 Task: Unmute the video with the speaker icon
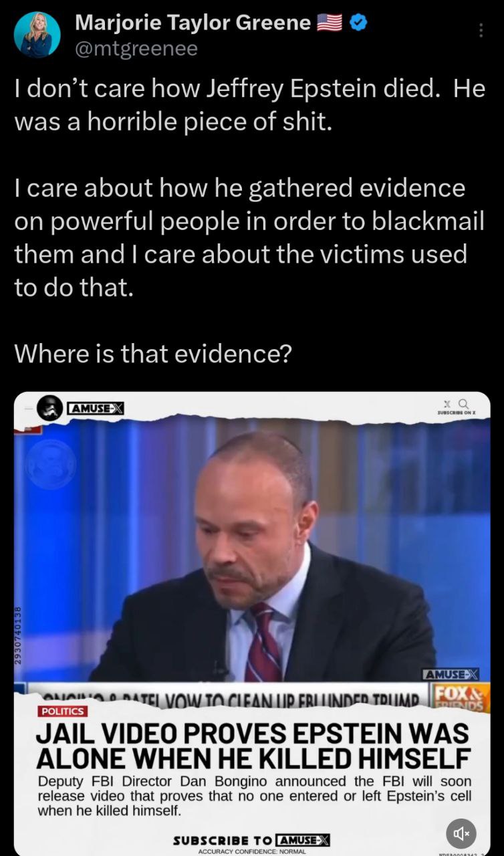(461, 833)
